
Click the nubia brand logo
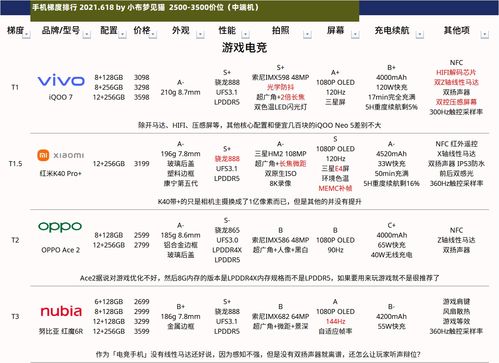[x=61, y=311]
